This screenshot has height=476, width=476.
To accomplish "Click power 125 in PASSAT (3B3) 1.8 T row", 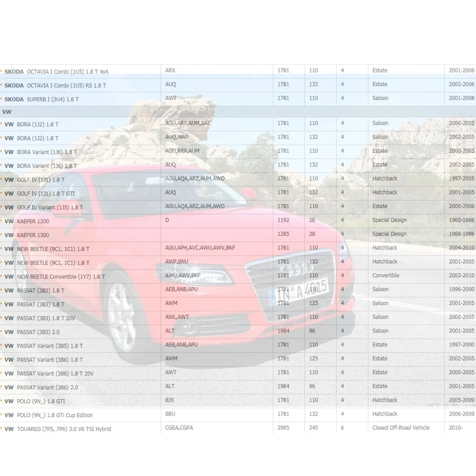I will click(313, 303).
